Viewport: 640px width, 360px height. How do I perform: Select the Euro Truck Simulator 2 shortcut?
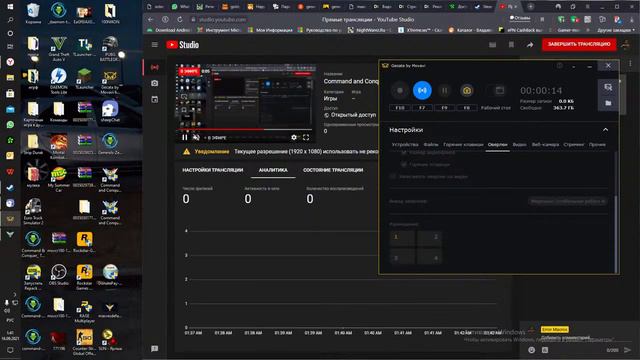click(33, 211)
